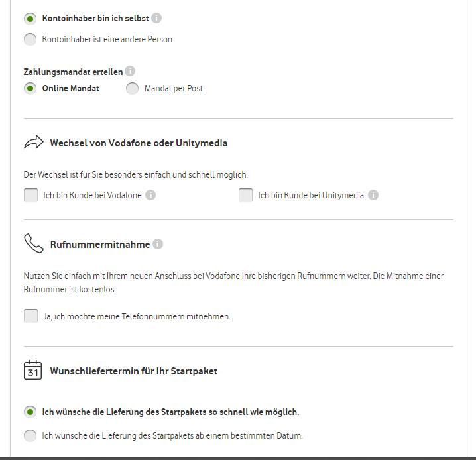The height and width of the screenshot is (460, 476).
Task: Choose Mandat per Post option
Action: [x=133, y=88]
